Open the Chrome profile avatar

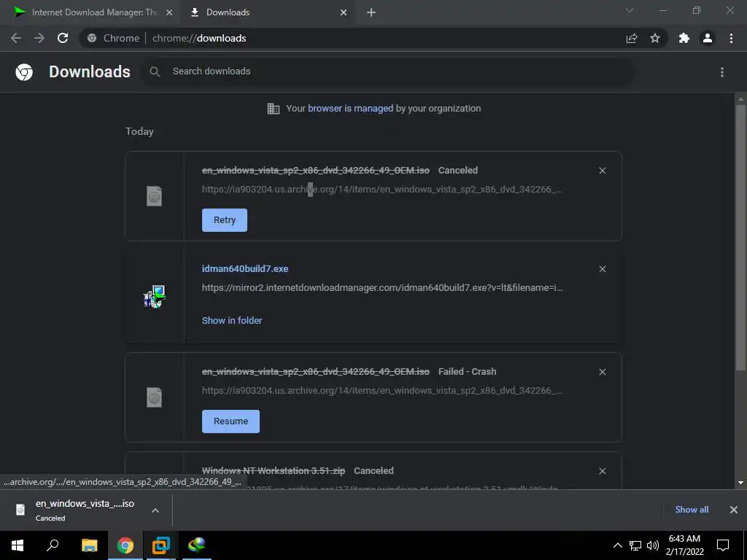(x=708, y=38)
